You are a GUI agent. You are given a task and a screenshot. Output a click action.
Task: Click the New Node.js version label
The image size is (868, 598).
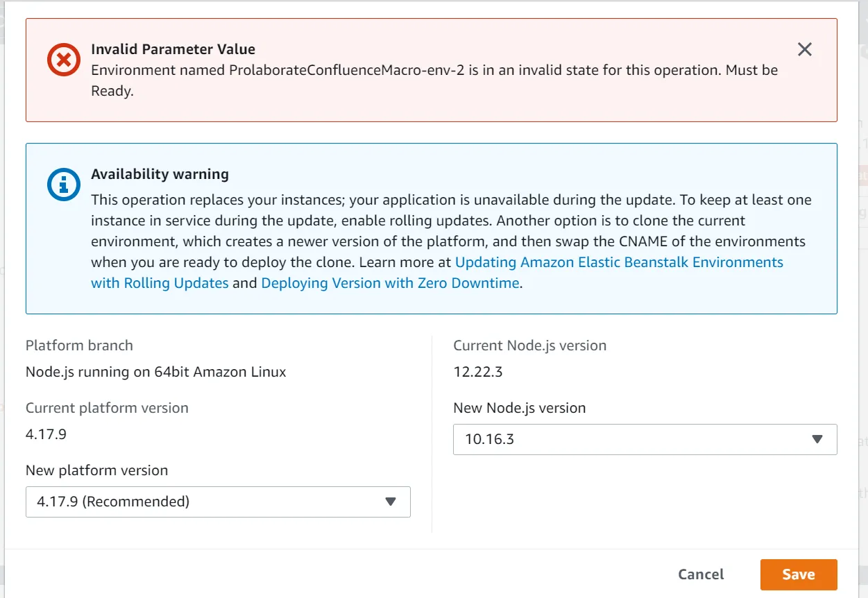(519, 408)
